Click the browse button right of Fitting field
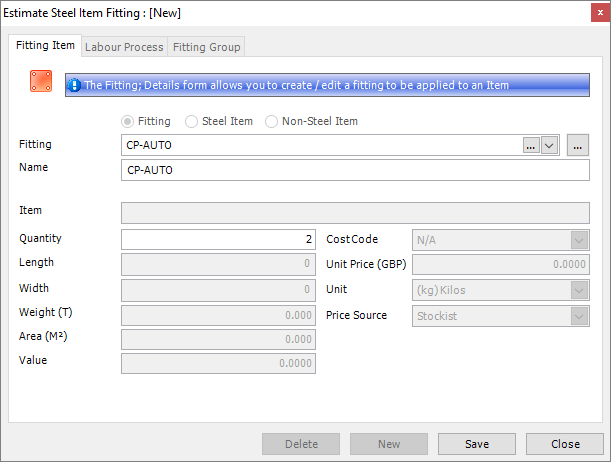The image size is (611, 462). pos(577,146)
